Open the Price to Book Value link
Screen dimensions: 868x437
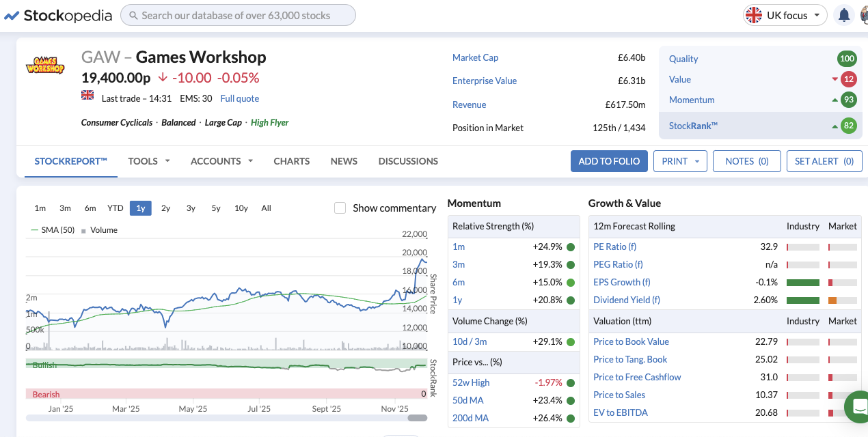pos(632,341)
